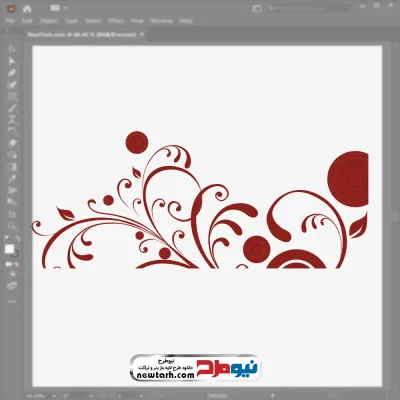This screenshot has width=400, height=400.
Task: Switch to the NewTarh.com document tab
Action: click(x=82, y=34)
